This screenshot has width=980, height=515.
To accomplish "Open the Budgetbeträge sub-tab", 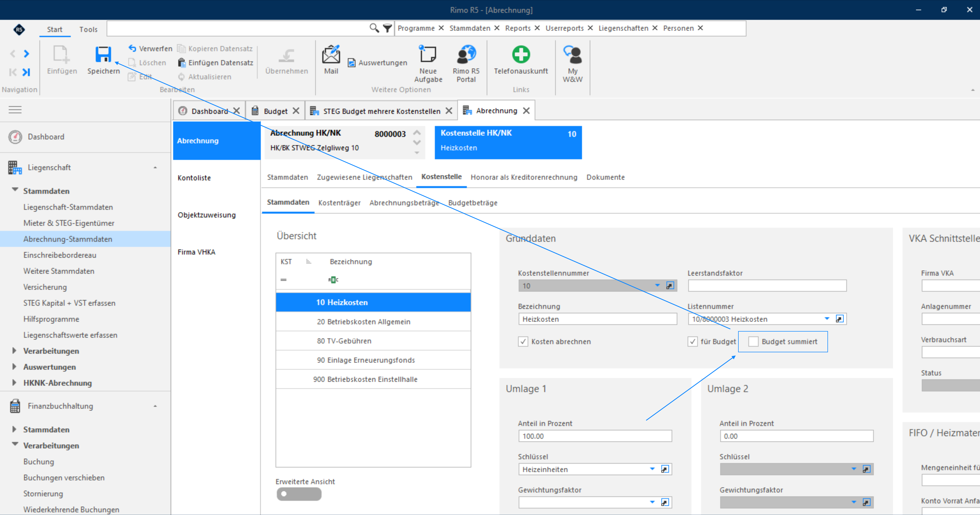I will click(472, 203).
